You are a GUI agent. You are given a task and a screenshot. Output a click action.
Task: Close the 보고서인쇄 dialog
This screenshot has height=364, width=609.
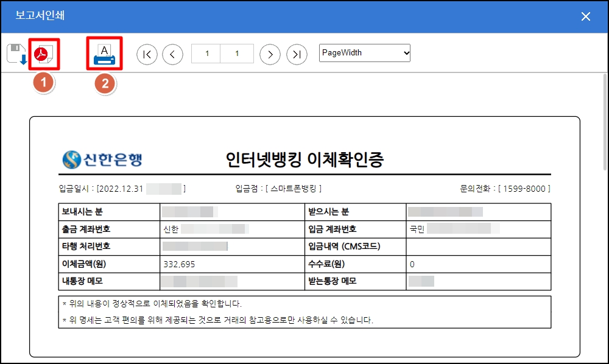tap(585, 17)
